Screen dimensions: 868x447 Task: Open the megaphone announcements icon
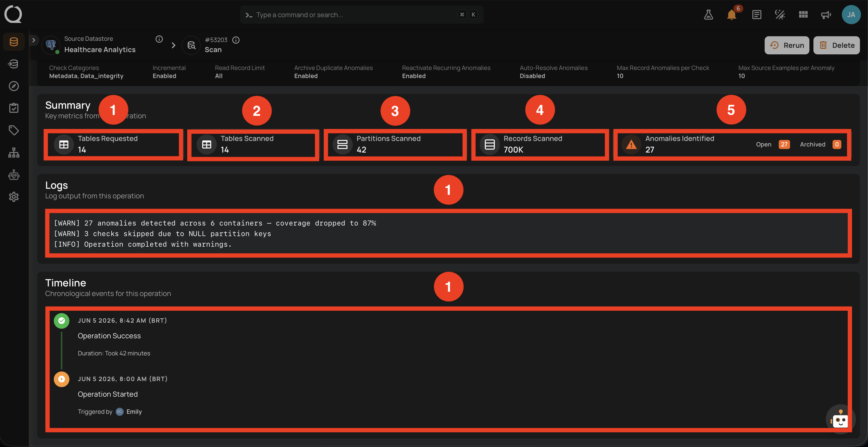tap(826, 15)
